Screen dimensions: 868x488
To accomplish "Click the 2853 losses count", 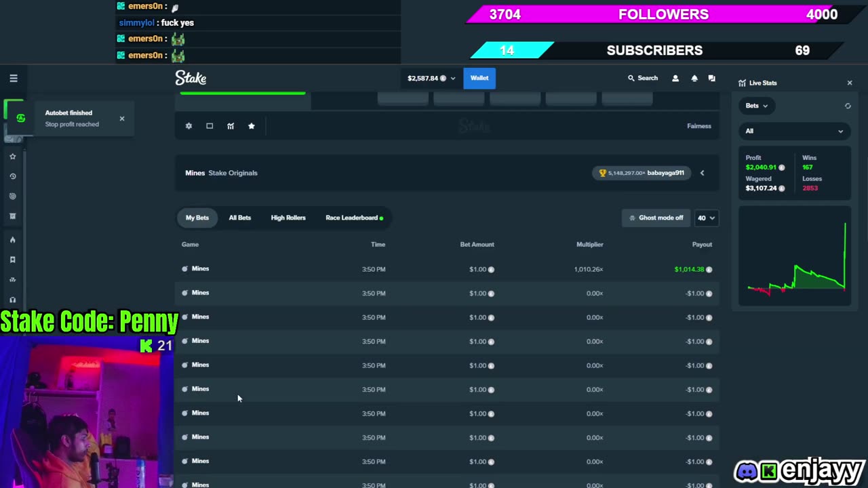I will [810, 188].
